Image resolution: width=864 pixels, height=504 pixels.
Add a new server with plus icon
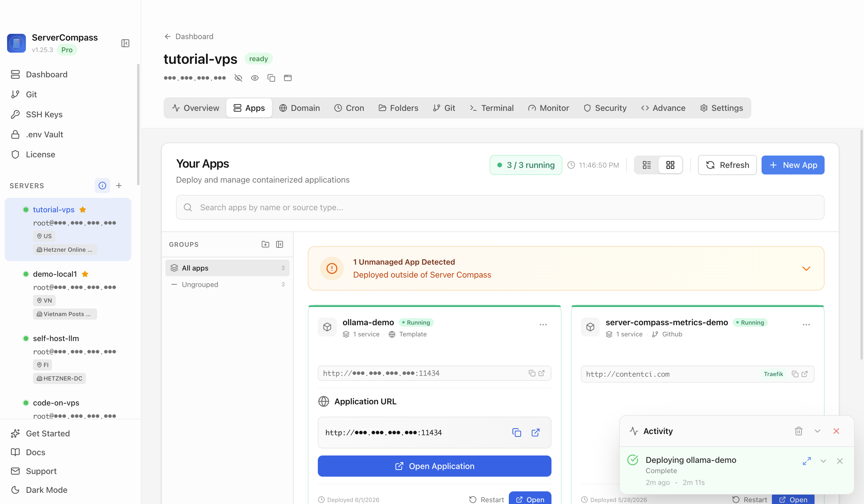[x=119, y=185]
